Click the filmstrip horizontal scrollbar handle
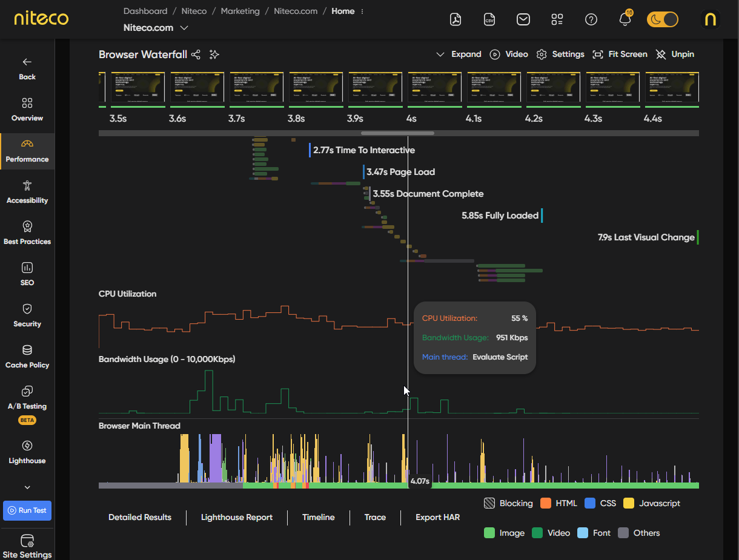Screen dimensions: 739x560 397,133
